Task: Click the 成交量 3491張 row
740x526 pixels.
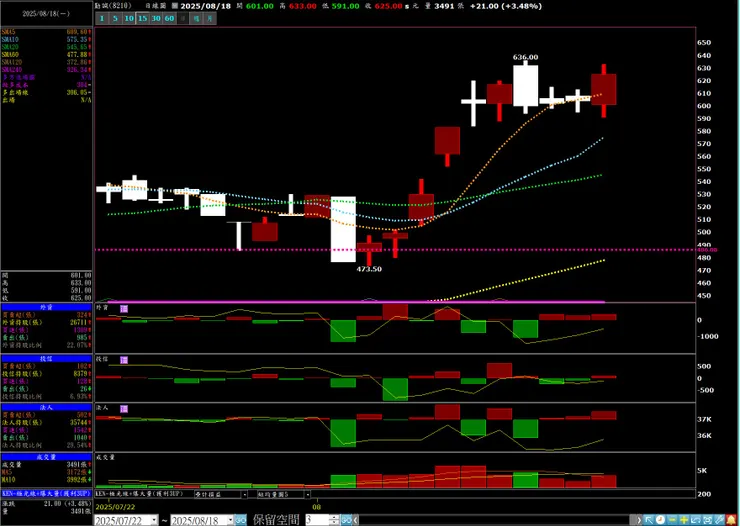Action: point(46,465)
